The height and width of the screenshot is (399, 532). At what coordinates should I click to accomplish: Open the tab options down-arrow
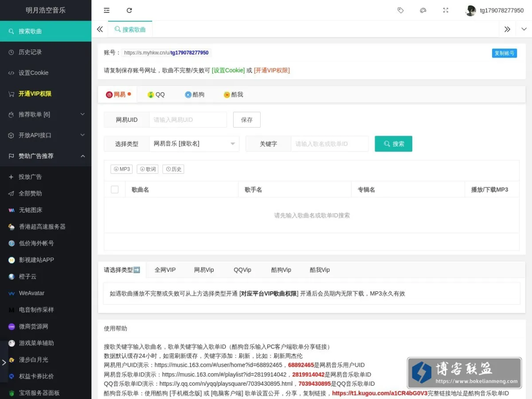524,29
